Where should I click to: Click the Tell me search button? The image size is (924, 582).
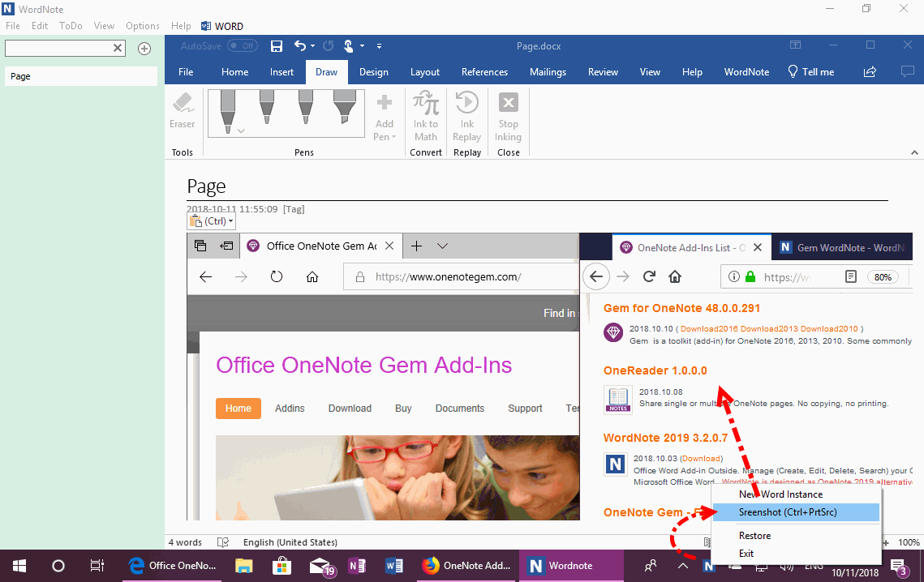[x=811, y=72]
